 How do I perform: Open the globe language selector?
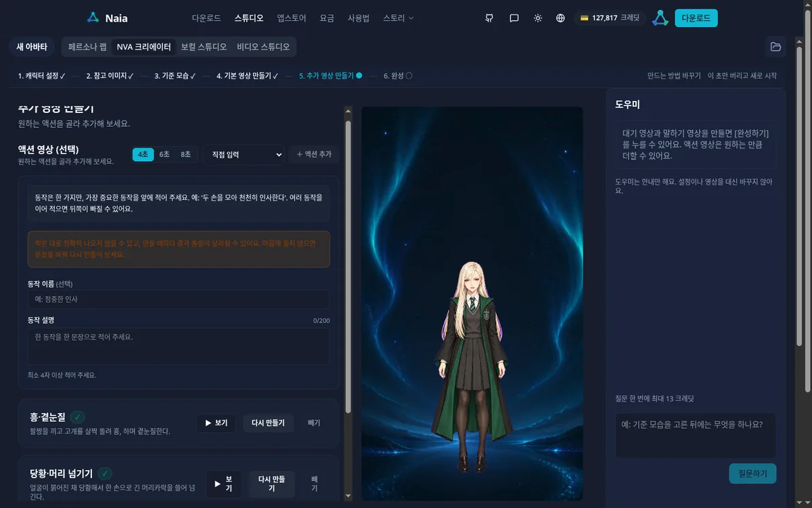(x=560, y=18)
